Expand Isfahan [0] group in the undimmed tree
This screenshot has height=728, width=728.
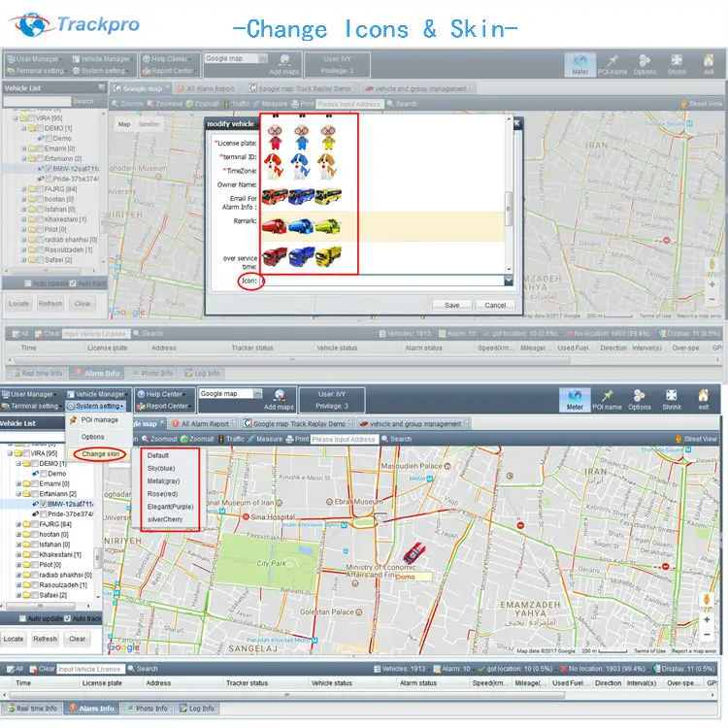point(18,545)
